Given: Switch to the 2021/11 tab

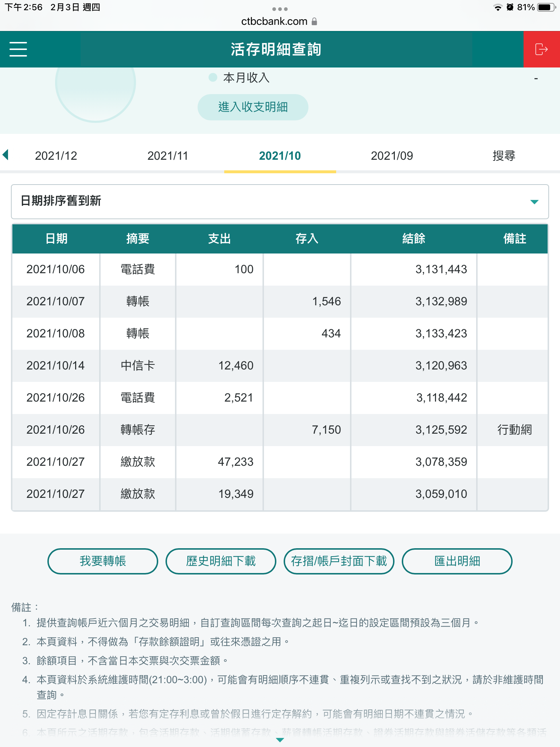Looking at the screenshot, I should point(168,156).
